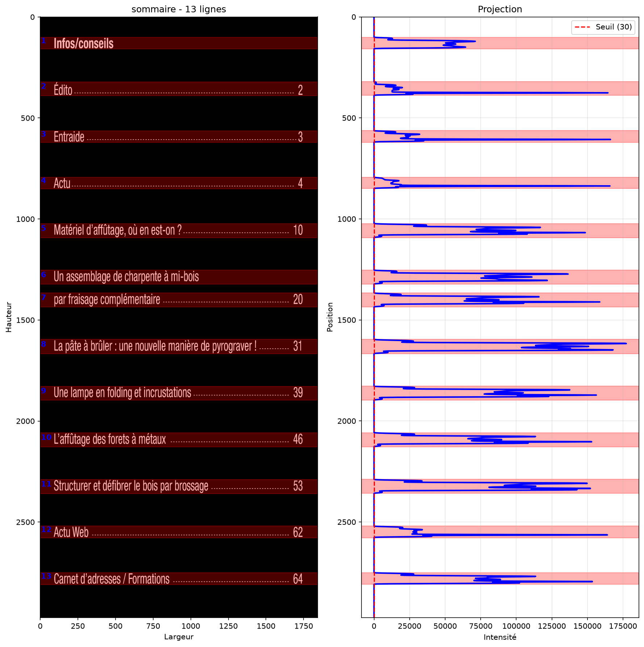Click the 'sommaire - 13 lignes' title
The height and width of the screenshot is (647, 644).
click(x=179, y=9)
